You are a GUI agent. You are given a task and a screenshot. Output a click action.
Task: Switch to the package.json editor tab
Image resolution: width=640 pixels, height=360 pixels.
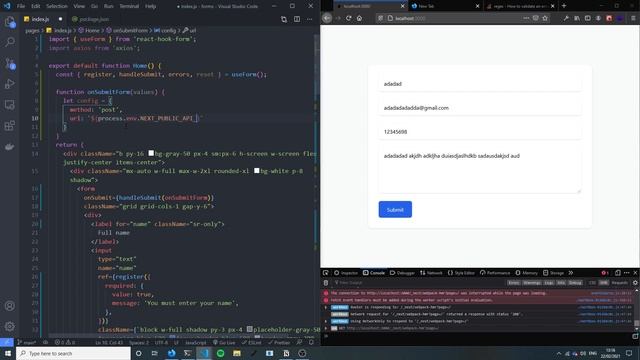tap(91, 19)
